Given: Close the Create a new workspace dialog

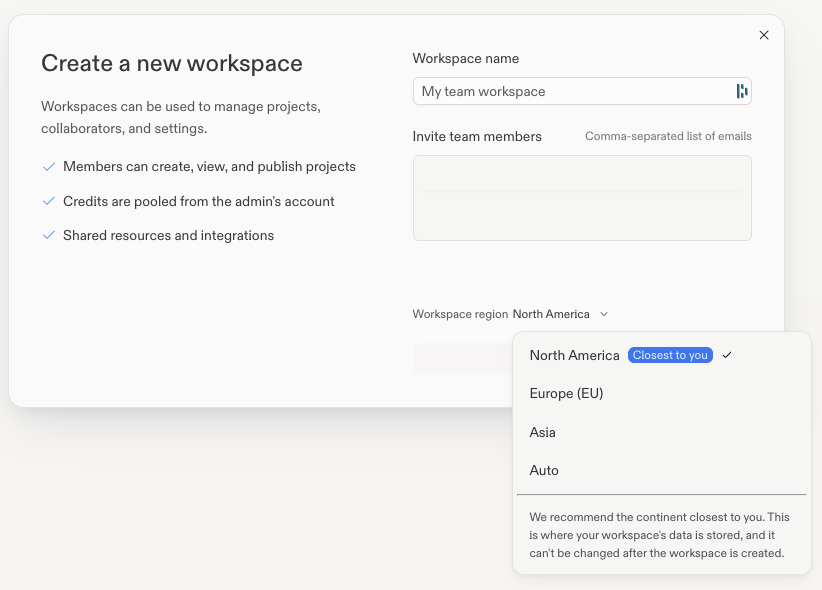Looking at the screenshot, I should pyautogui.click(x=764, y=35).
